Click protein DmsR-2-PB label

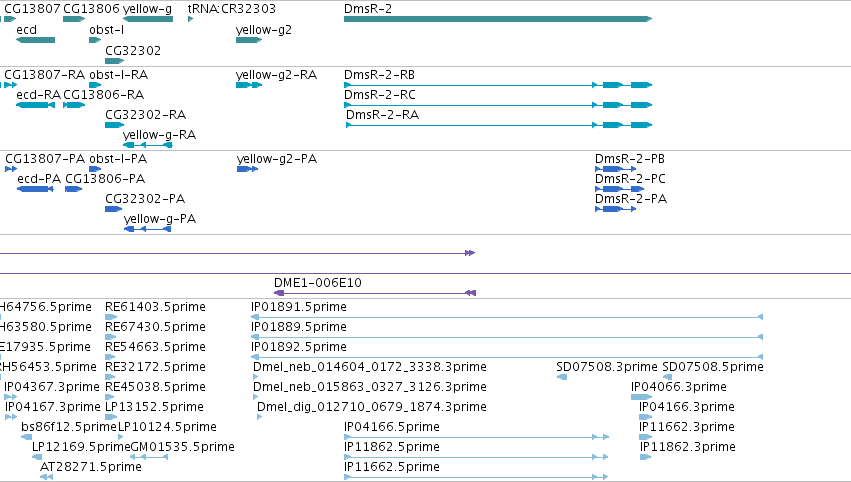tap(630, 158)
